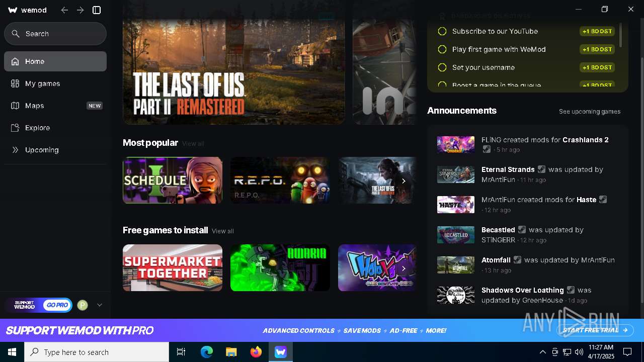
Task: Click WeMod taskbar icon
Action: pyautogui.click(x=281, y=352)
